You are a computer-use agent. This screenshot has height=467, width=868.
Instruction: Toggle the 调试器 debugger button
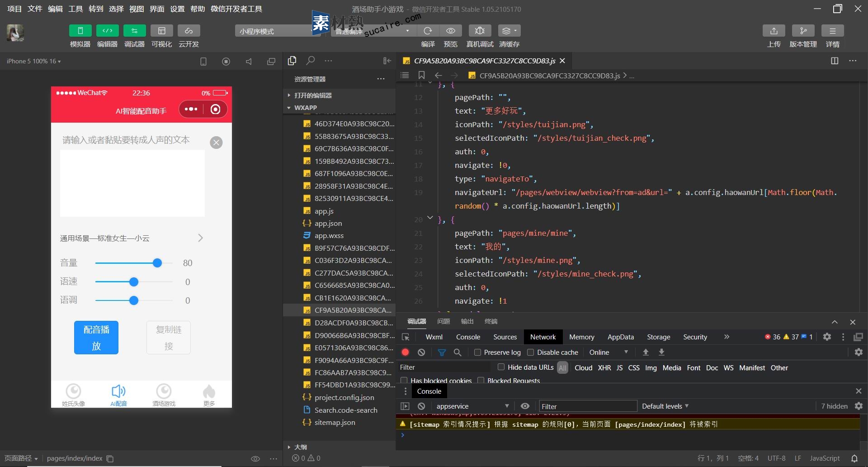point(134,31)
